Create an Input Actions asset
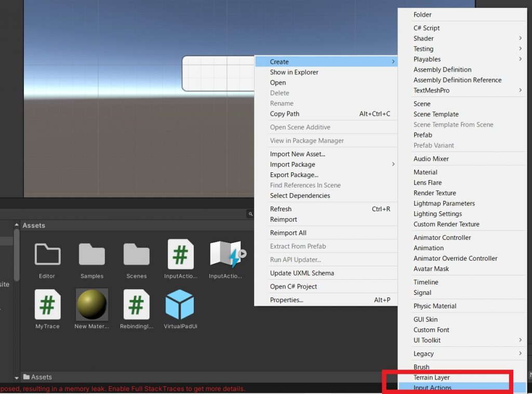Viewport: 532px width, 394px height. point(447,388)
